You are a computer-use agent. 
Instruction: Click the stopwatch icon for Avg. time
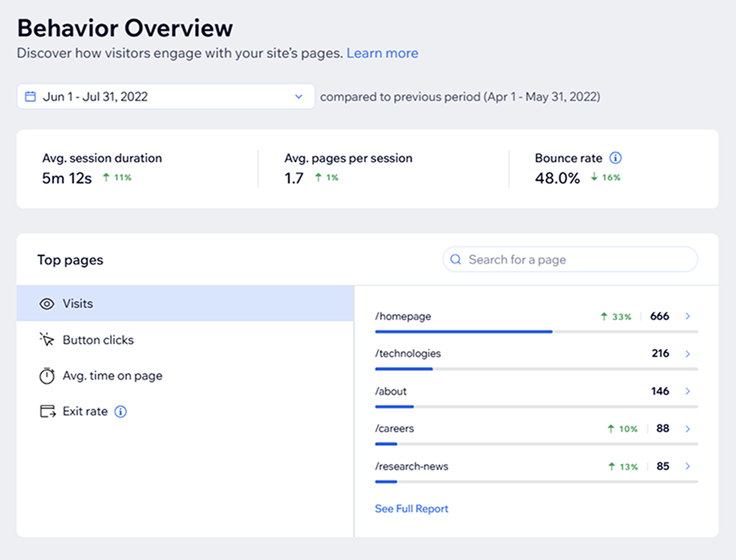(x=47, y=376)
